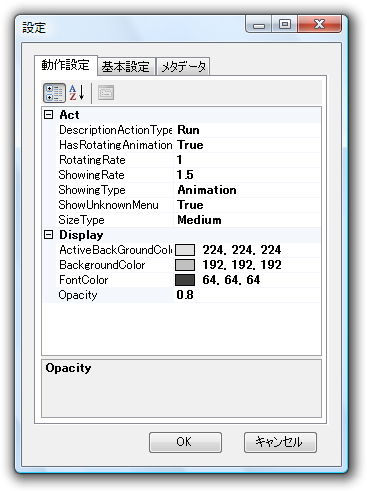Select the ShowUnknownMenu property label

[x=108, y=205]
